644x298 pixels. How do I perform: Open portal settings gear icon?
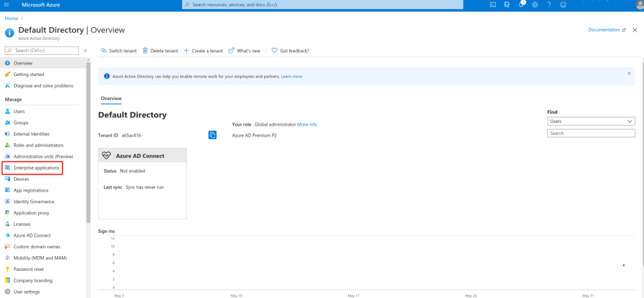[x=535, y=5]
